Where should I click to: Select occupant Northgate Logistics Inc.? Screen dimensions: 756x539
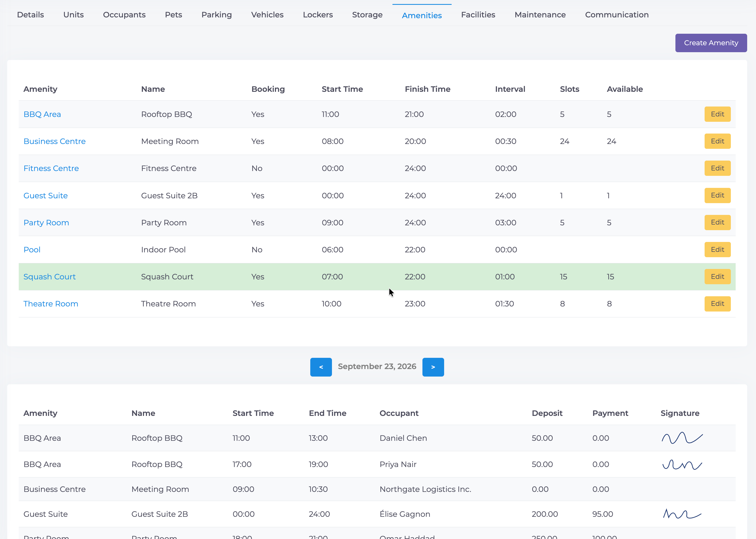[425, 489]
